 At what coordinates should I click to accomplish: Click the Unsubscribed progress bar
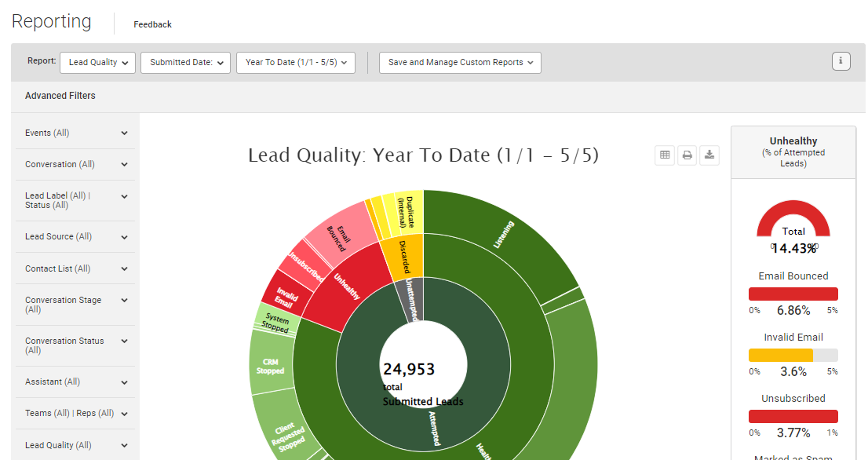click(793, 416)
